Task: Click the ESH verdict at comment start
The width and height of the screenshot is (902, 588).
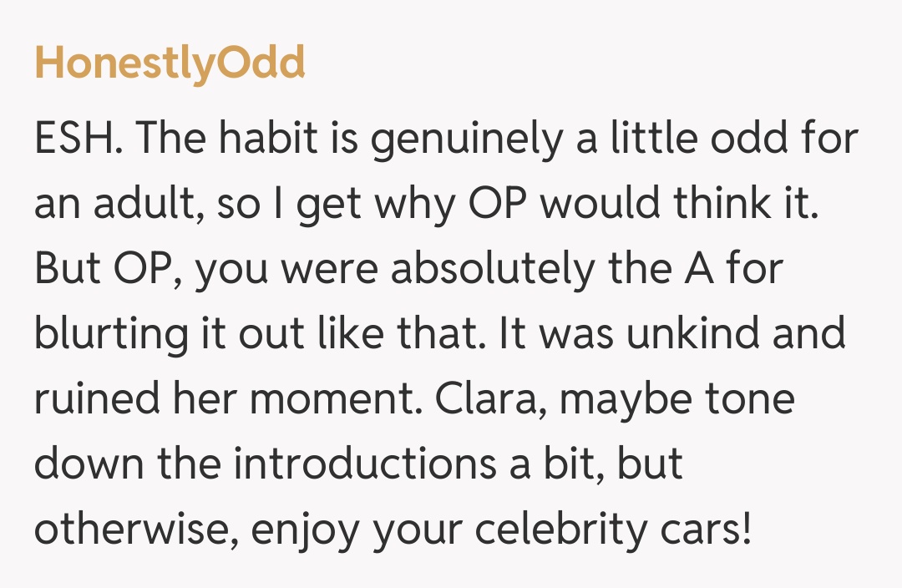Action: click(x=73, y=140)
